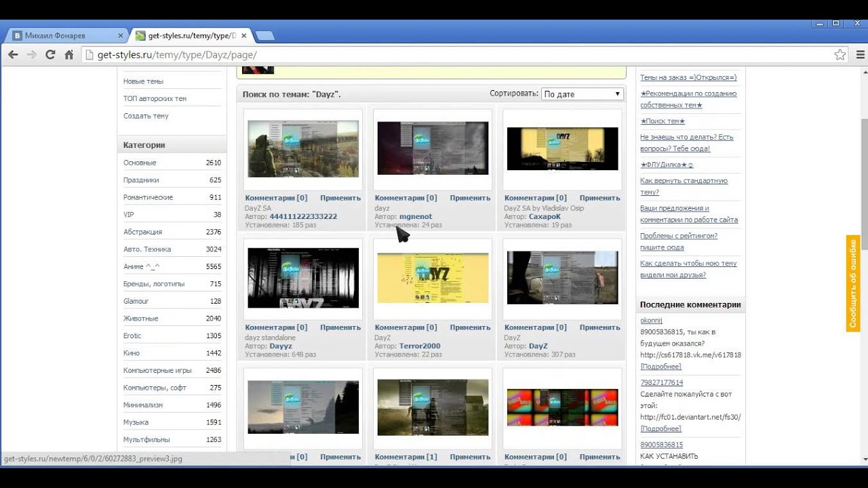Open ТОП авторских тем link
Screen dimensions: 868x488
[x=155, y=98]
